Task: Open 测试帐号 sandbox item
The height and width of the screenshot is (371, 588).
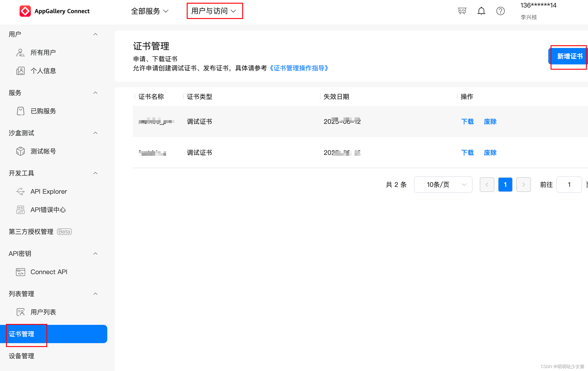Action: pos(43,151)
